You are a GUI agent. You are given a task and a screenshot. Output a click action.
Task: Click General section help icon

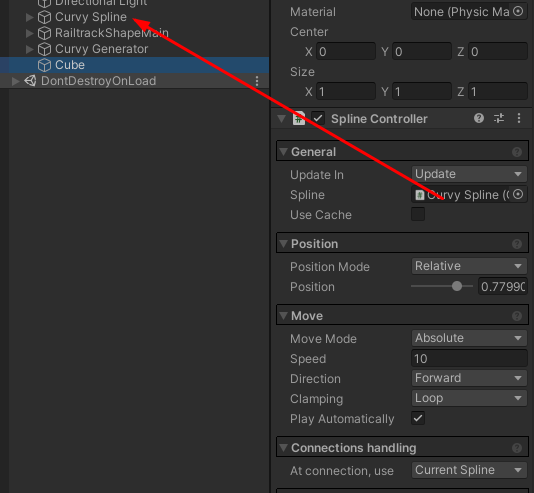[517, 152]
